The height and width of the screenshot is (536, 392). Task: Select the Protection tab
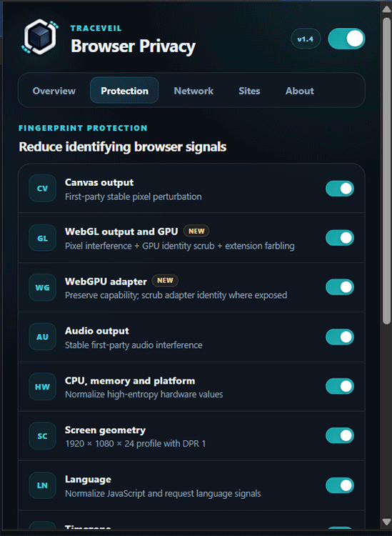(125, 90)
